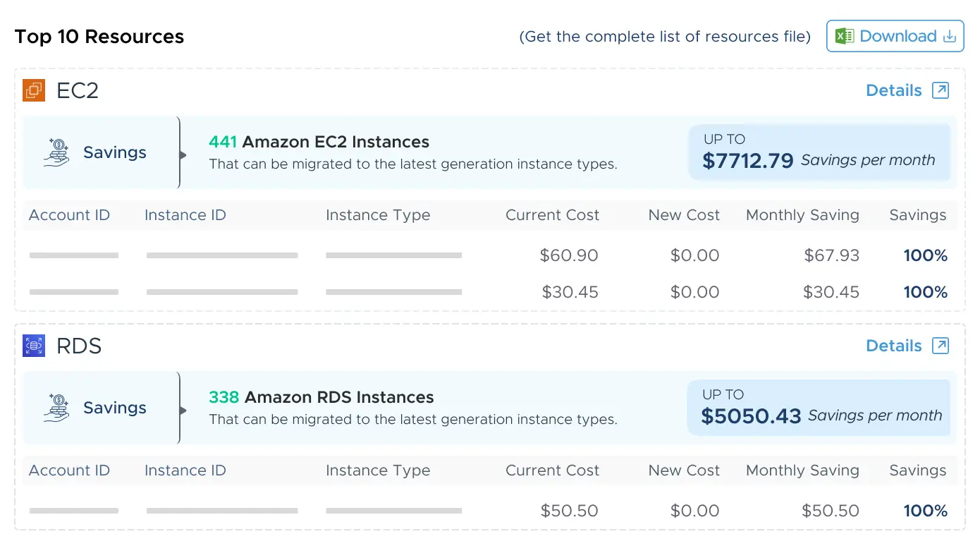Sort by the Current Cost column header
This screenshot has height=546, width=980.
[x=553, y=215]
